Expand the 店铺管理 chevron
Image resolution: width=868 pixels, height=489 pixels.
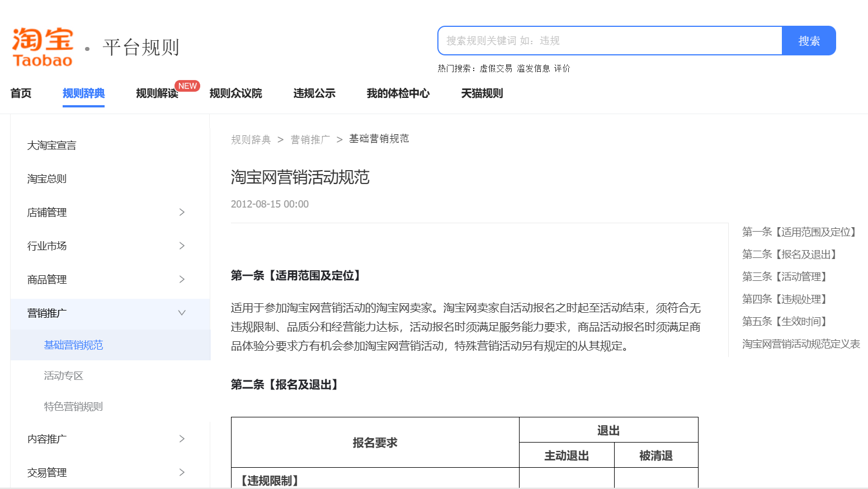(182, 212)
